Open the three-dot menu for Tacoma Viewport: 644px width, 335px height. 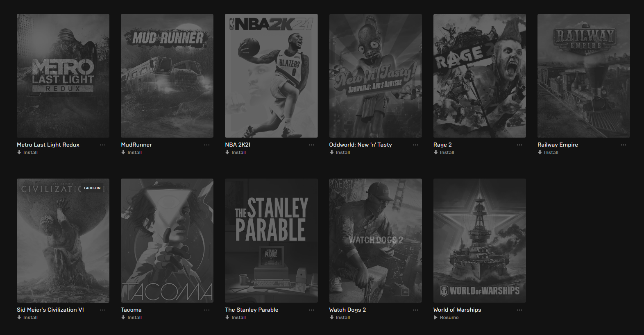coord(207,310)
